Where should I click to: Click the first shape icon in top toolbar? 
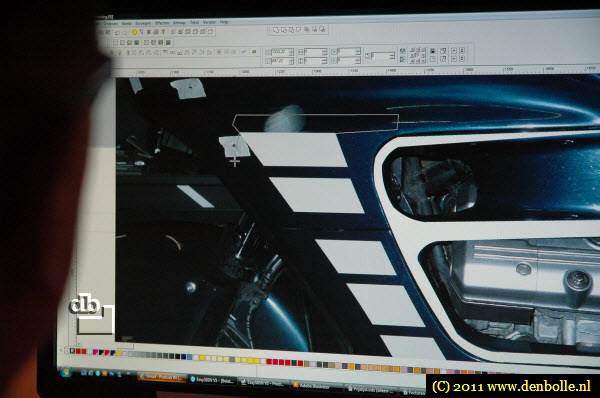pos(276,30)
